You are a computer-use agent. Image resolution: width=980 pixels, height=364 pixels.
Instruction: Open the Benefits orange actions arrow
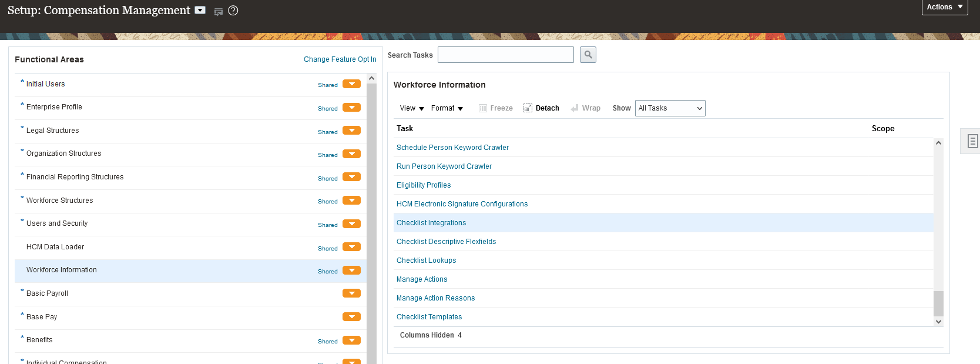352,340
